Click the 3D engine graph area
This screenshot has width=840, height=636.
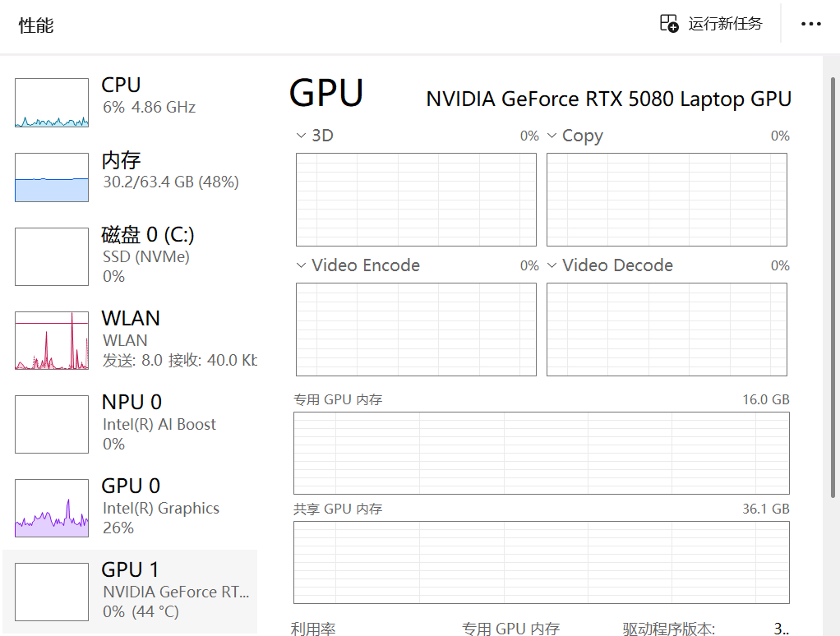pyautogui.click(x=416, y=200)
